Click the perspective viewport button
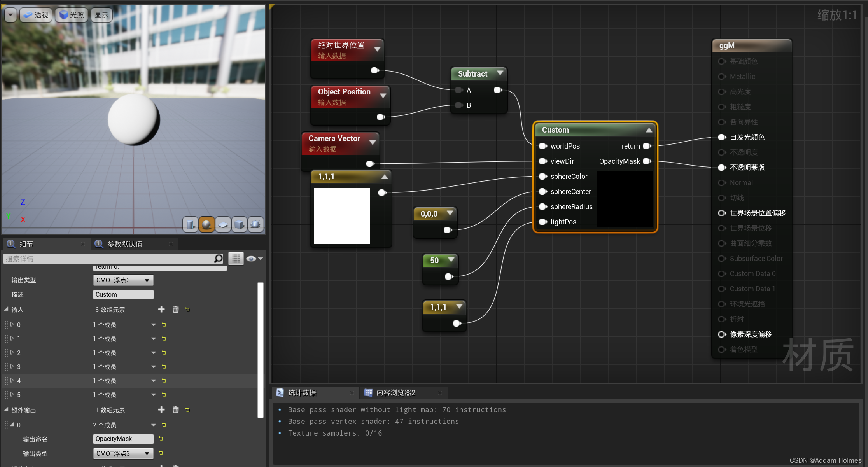This screenshot has height=467, width=868. 36,15
